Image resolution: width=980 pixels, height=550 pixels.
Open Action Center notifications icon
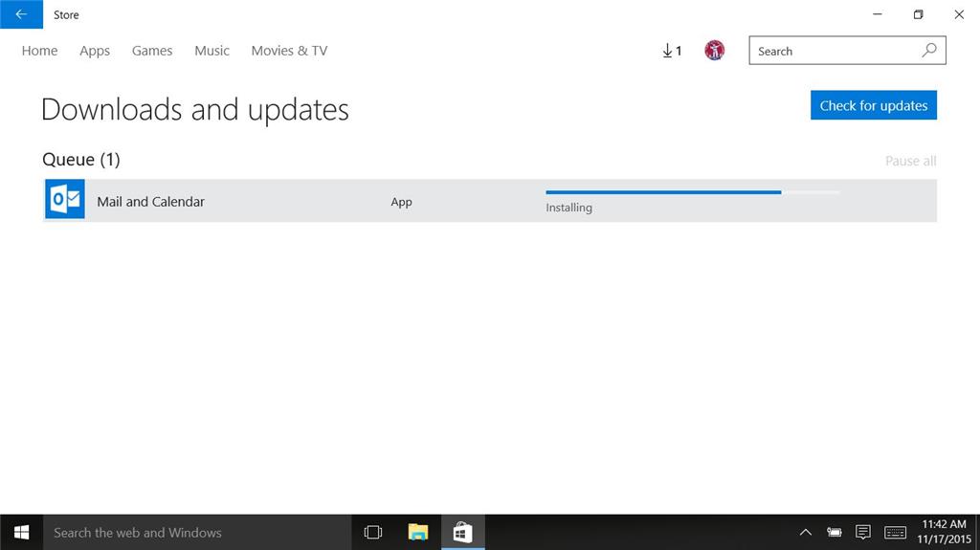[863, 533]
